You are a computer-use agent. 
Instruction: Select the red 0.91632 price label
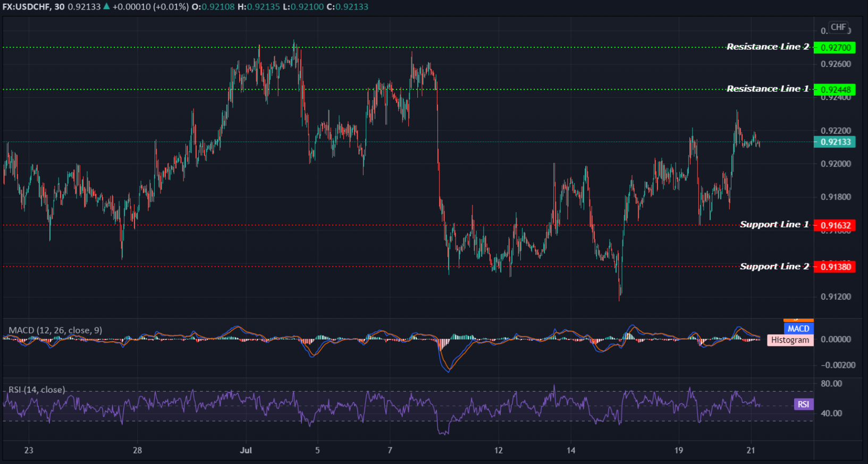[x=835, y=225]
